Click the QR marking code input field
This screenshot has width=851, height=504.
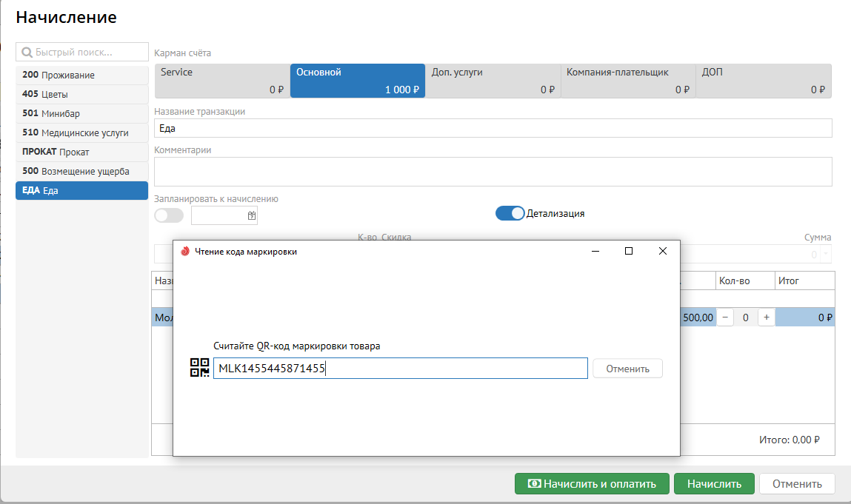click(400, 369)
